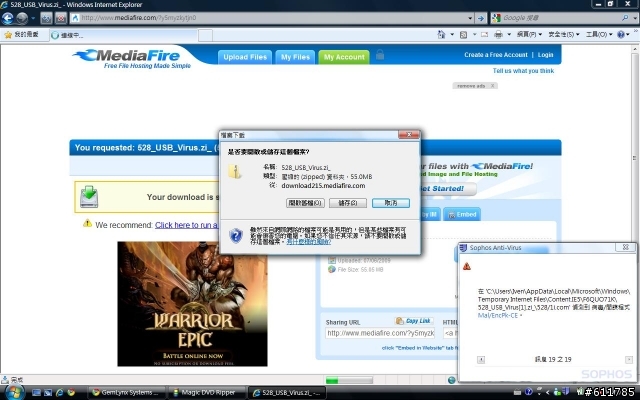Viewport: 640px width, 400px height.
Task: Open a new blank tab
Action: (x=205, y=35)
